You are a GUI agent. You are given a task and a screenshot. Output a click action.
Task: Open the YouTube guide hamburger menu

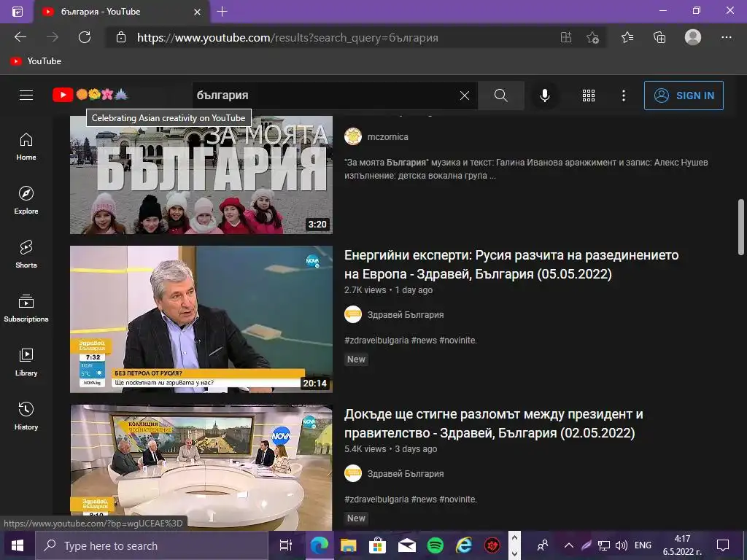tap(26, 96)
